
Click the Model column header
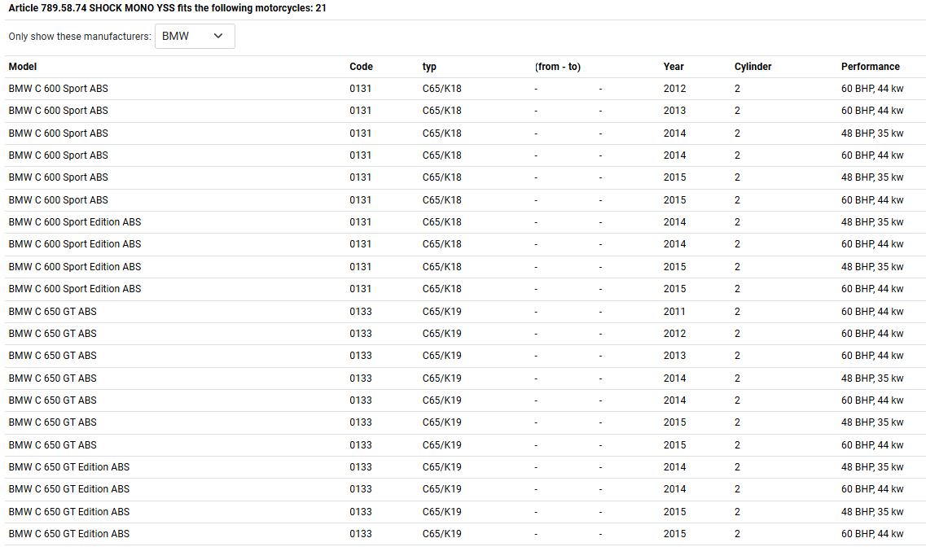(x=23, y=67)
